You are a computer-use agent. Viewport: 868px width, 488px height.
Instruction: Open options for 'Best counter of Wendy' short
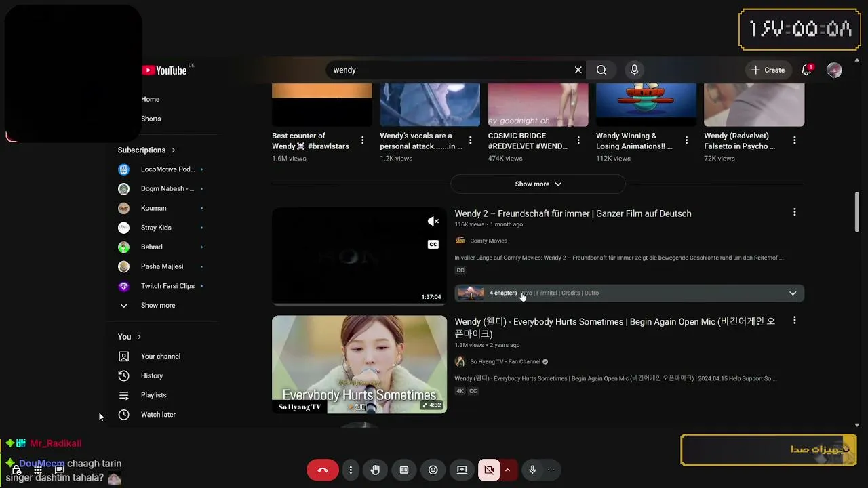coord(363,140)
